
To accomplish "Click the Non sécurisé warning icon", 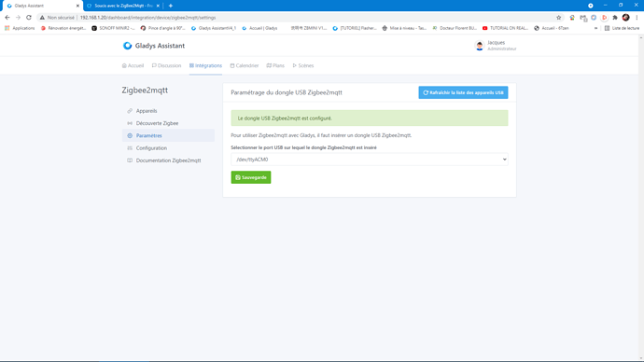I will 42,18.
